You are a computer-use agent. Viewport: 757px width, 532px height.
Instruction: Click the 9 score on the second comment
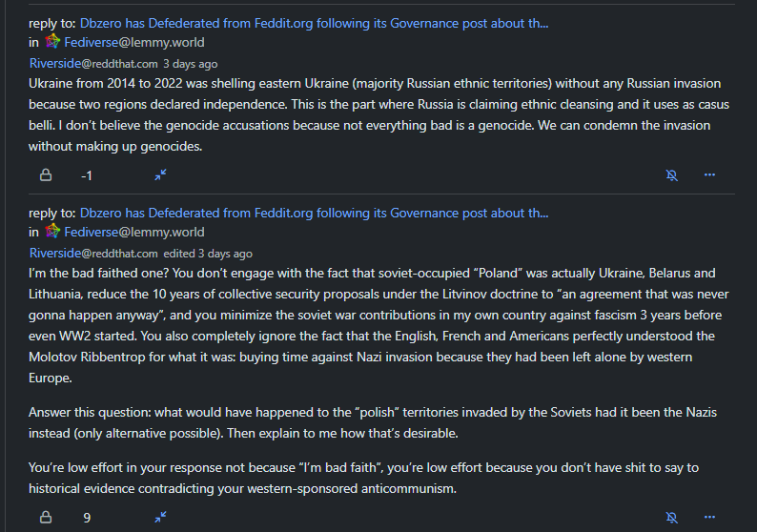[87, 518]
